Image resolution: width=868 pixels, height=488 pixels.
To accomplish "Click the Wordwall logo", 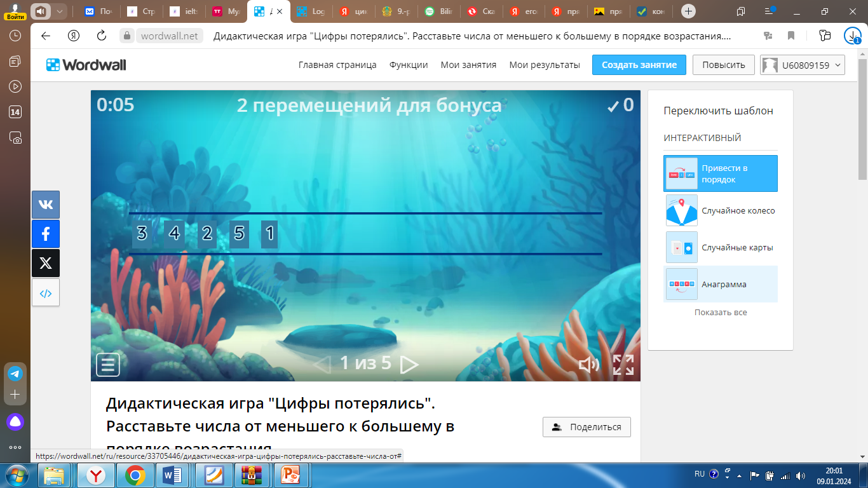I will (86, 65).
